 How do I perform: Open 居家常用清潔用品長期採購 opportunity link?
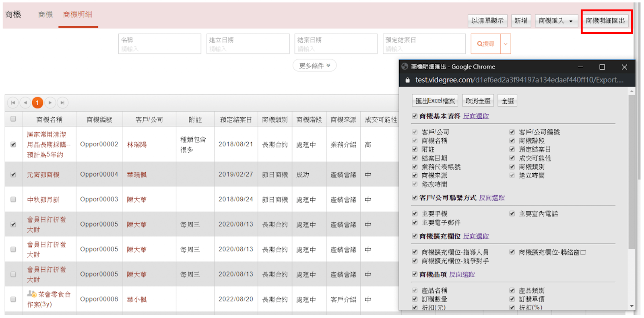pos(49,144)
